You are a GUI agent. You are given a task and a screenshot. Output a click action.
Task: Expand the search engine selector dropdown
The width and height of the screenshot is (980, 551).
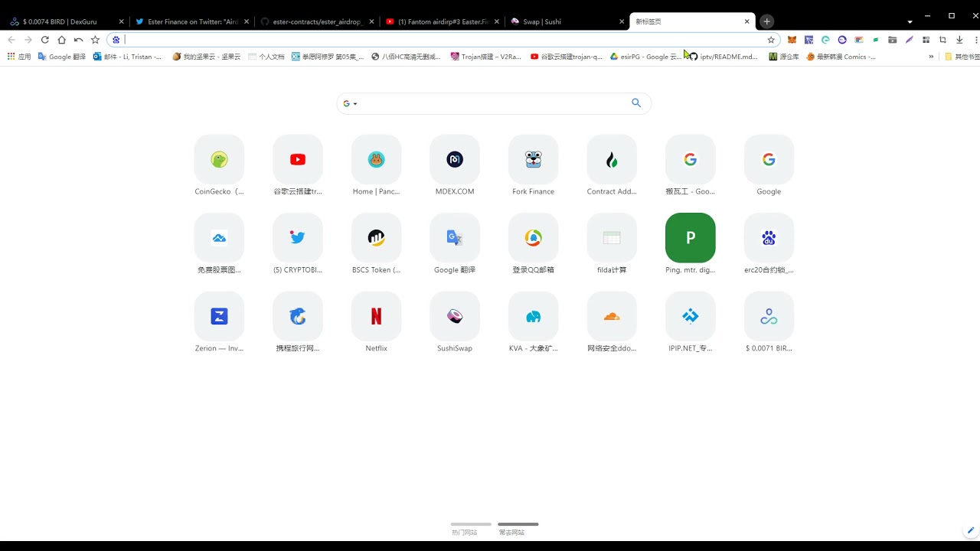click(350, 103)
